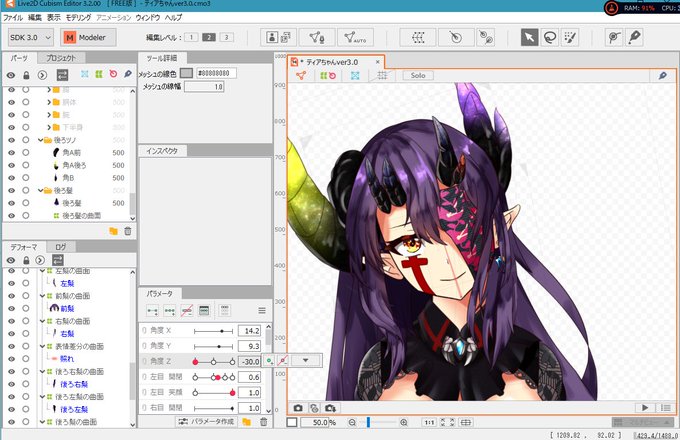Toggle visibility of 前髪 deformer row
The height and width of the screenshot is (440, 680).
[x=11, y=308]
